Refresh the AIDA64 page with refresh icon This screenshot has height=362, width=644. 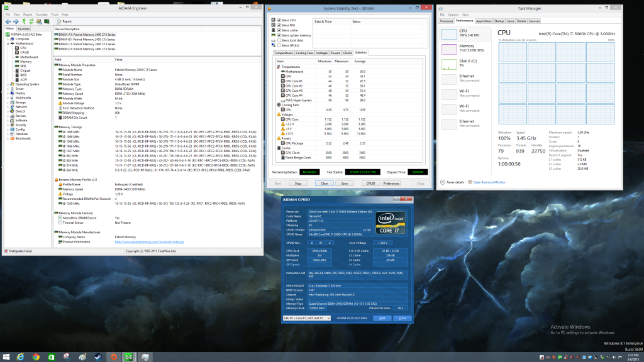tap(31, 21)
